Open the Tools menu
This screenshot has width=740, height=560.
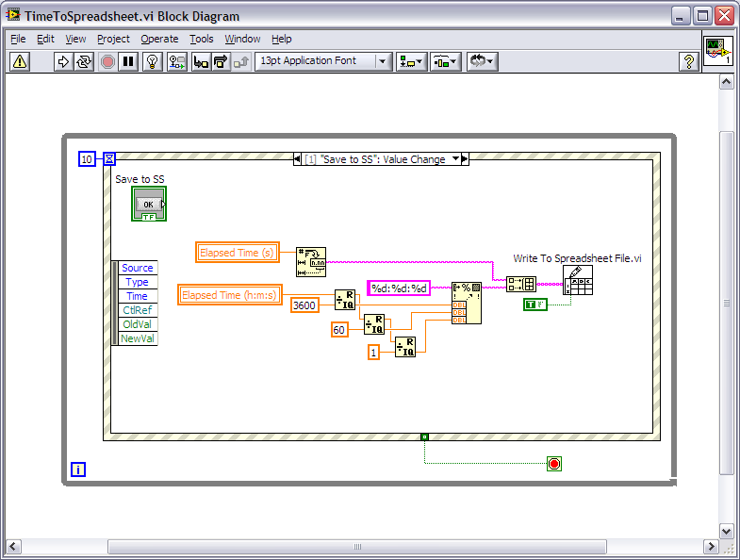tap(202, 39)
